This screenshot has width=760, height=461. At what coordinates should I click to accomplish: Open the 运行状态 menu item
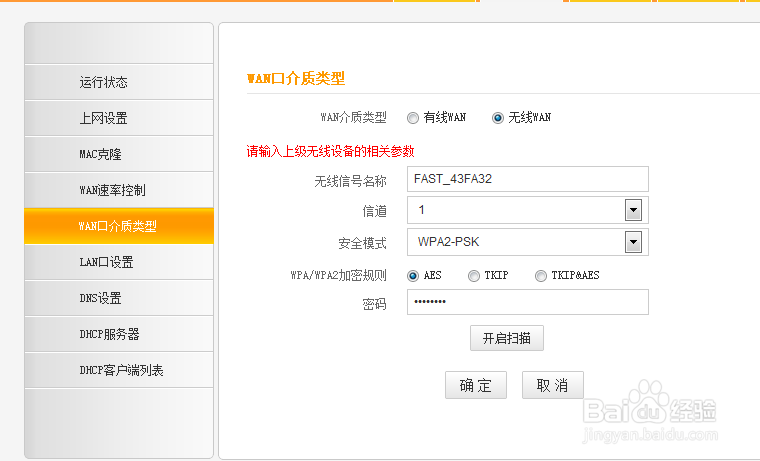(x=119, y=82)
